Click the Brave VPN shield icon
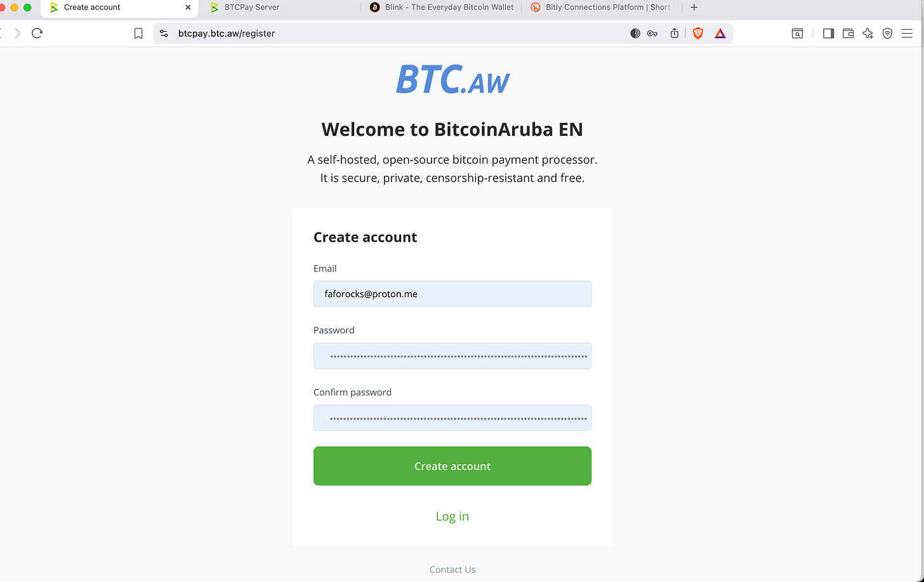Screen dimensions: 924x582 point(887,34)
